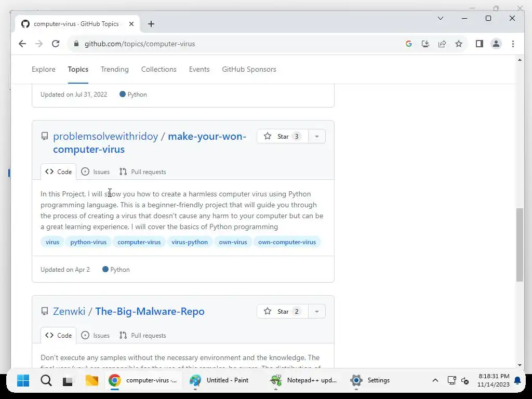
Task: Select Code tab of make-your-won-computer-virus
Action: coord(58,171)
